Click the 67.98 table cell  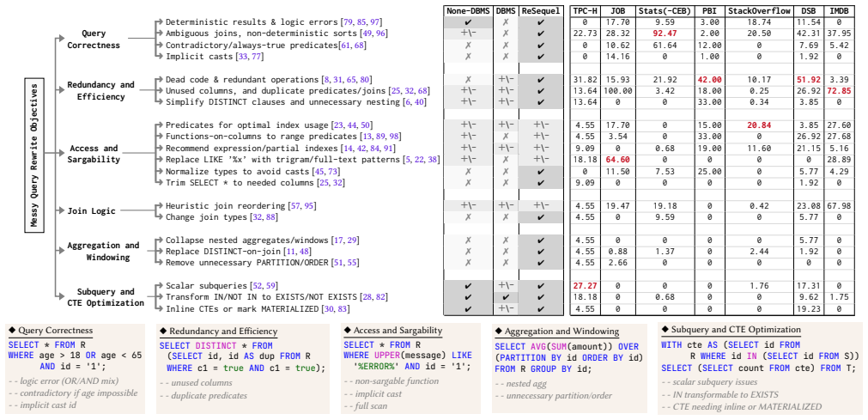(x=841, y=206)
